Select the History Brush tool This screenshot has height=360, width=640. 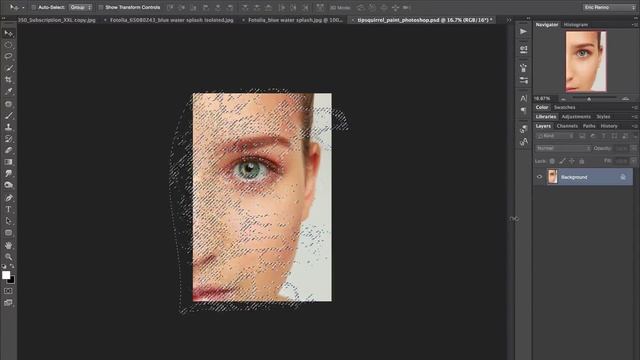pos(9,139)
